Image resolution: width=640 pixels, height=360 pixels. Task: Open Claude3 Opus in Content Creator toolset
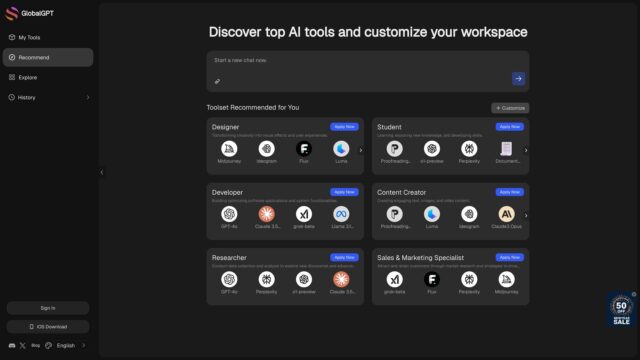tap(507, 214)
